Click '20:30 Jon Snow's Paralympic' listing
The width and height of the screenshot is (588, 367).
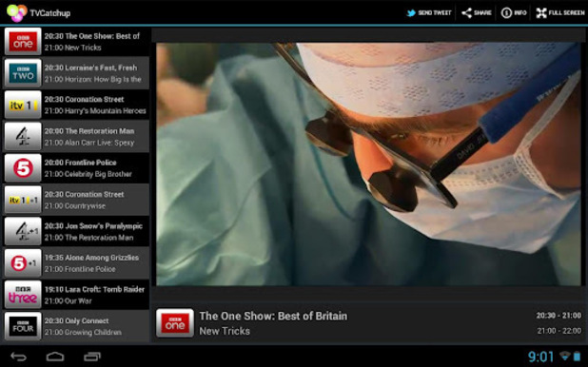[x=93, y=226]
